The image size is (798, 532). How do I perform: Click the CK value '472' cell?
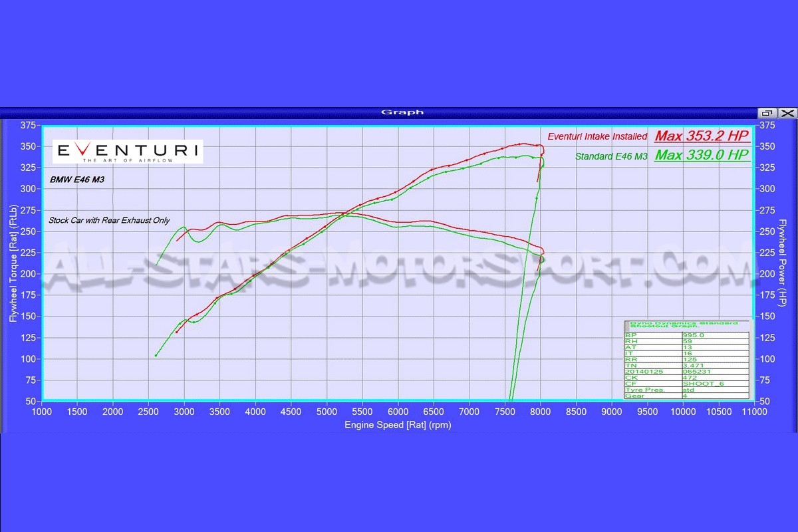(716, 378)
